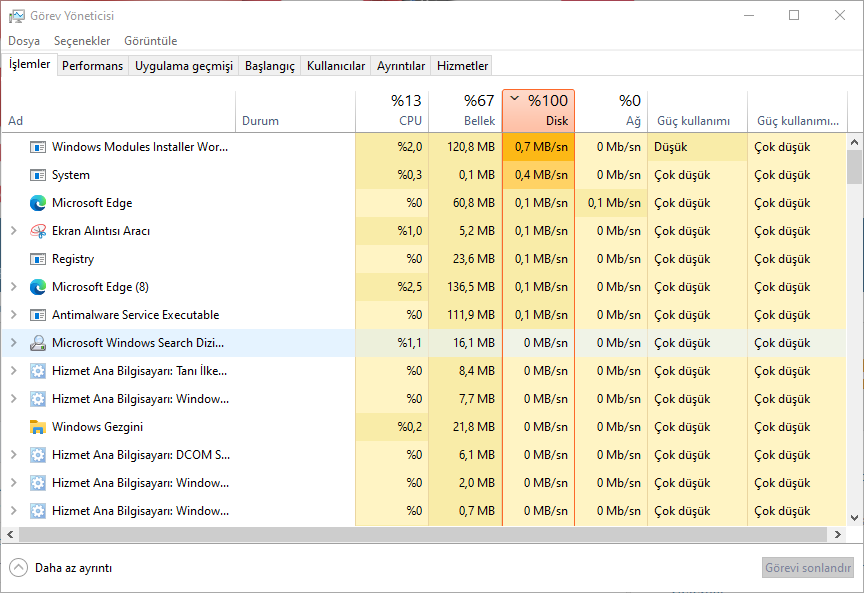Click the Microsoft Edge (8) icon

(38, 287)
